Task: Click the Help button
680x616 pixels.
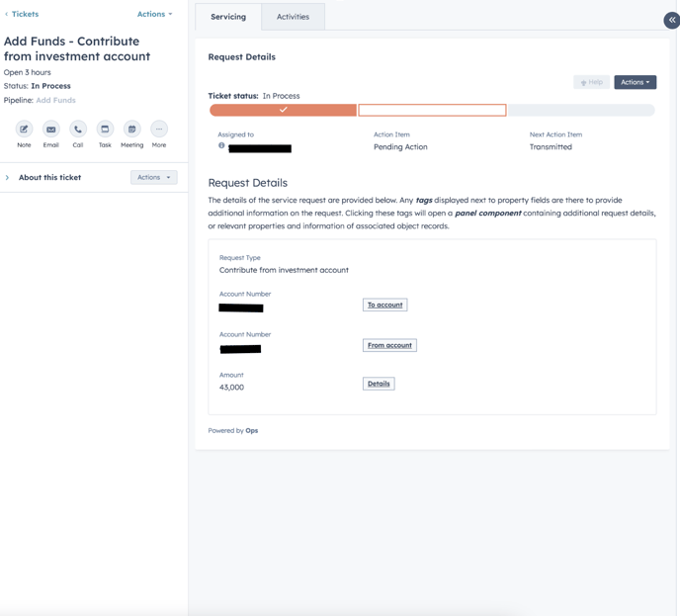Action: coord(591,82)
